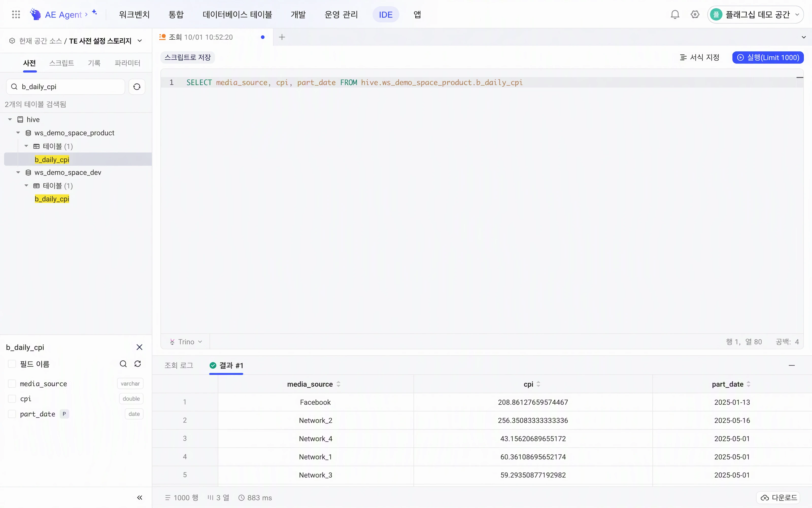812x508 pixels.
Task: Check the cpi field checkbox
Action: (12, 399)
